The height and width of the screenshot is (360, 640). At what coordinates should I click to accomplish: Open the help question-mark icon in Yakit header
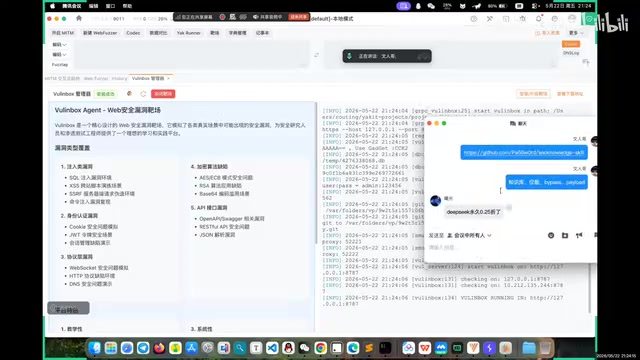tap(473, 19)
